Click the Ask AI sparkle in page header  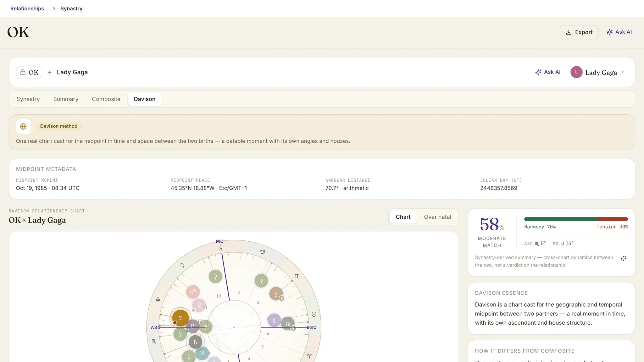[x=609, y=32]
